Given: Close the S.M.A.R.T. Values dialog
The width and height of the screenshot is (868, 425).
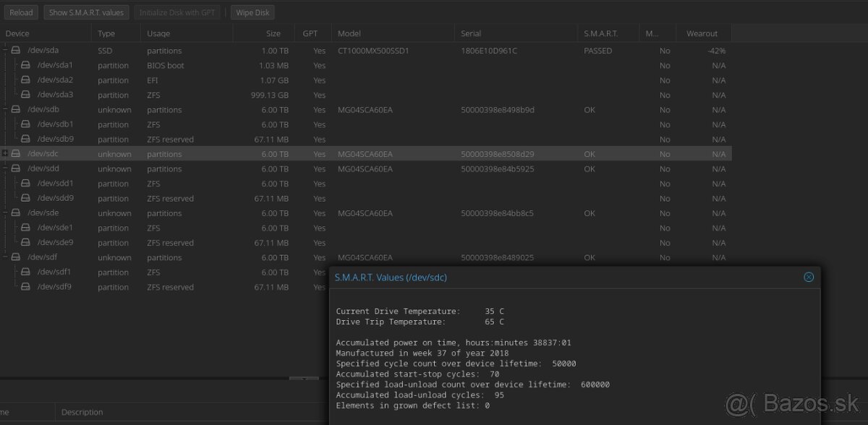Looking at the screenshot, I should click(x=809, y=277).
